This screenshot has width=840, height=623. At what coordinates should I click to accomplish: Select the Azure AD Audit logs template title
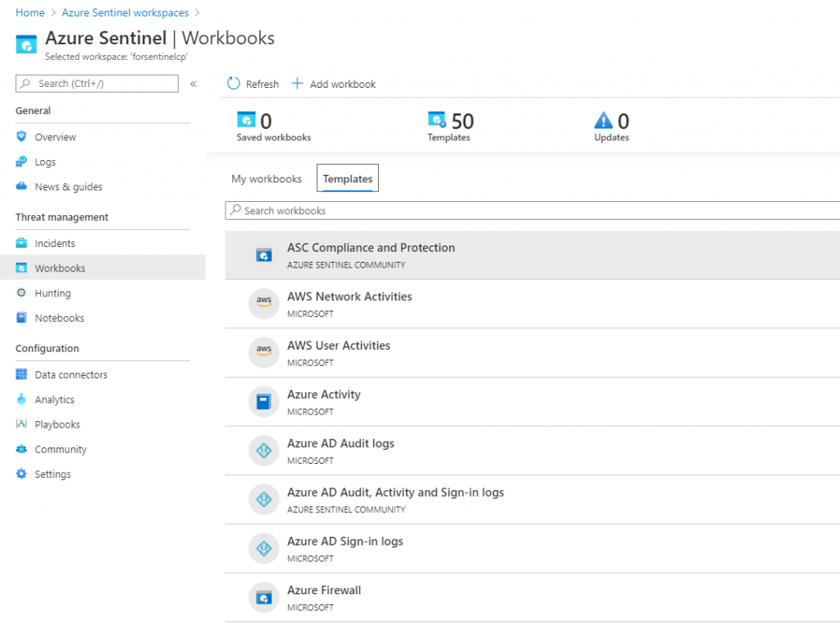340,443
